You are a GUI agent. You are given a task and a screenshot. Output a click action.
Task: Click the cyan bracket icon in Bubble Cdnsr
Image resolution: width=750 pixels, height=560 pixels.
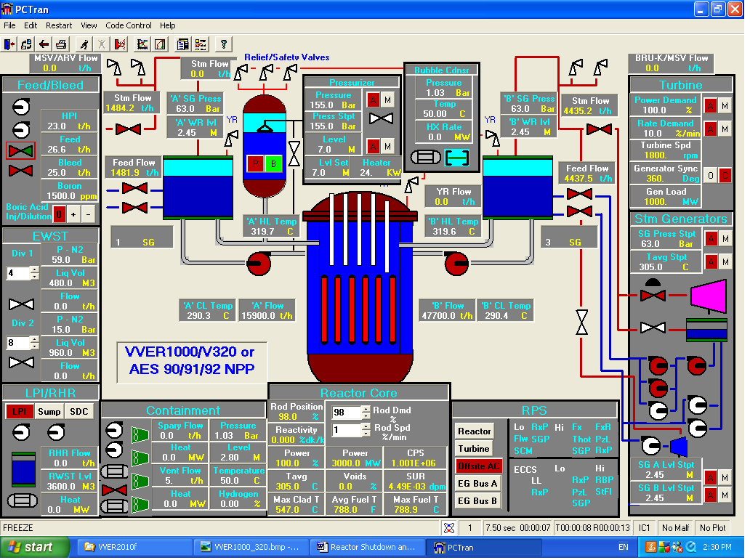457,158
